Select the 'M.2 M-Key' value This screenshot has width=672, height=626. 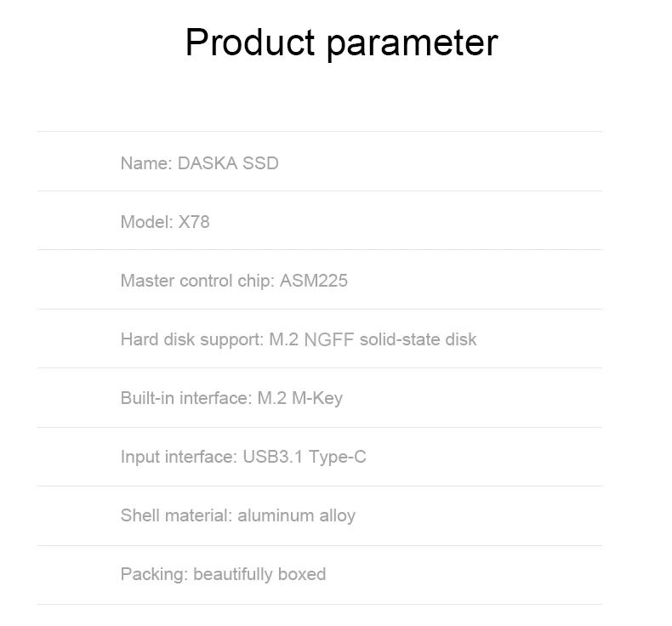pyautogui.click(x=300, y=398)
